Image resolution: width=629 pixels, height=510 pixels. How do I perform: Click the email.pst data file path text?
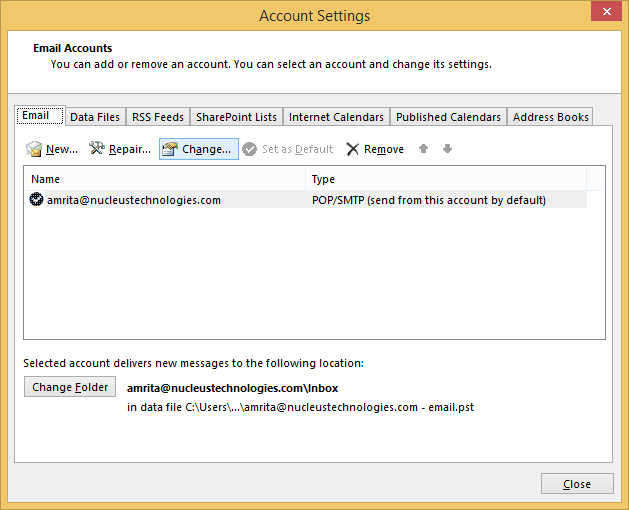(300, 407)
